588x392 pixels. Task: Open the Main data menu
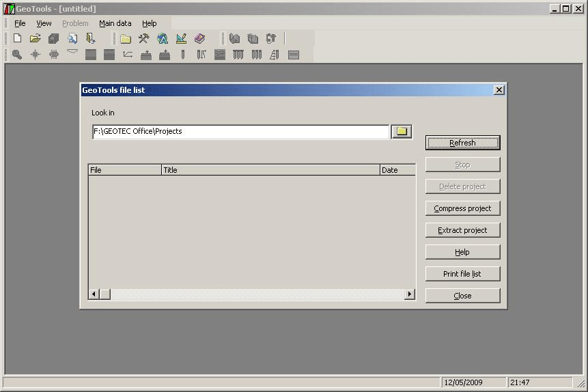(115, 23)
